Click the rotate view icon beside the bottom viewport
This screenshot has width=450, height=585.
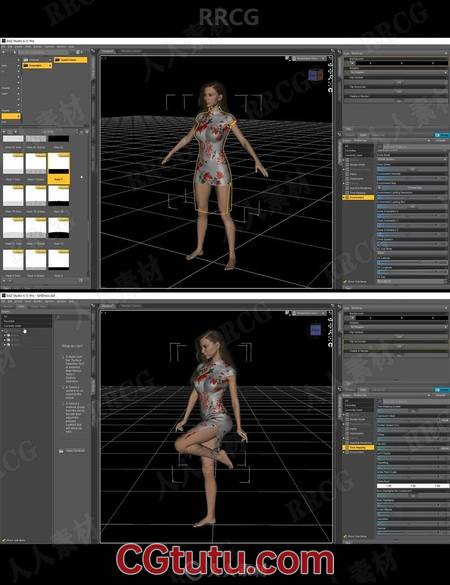(x=330, y=345)
